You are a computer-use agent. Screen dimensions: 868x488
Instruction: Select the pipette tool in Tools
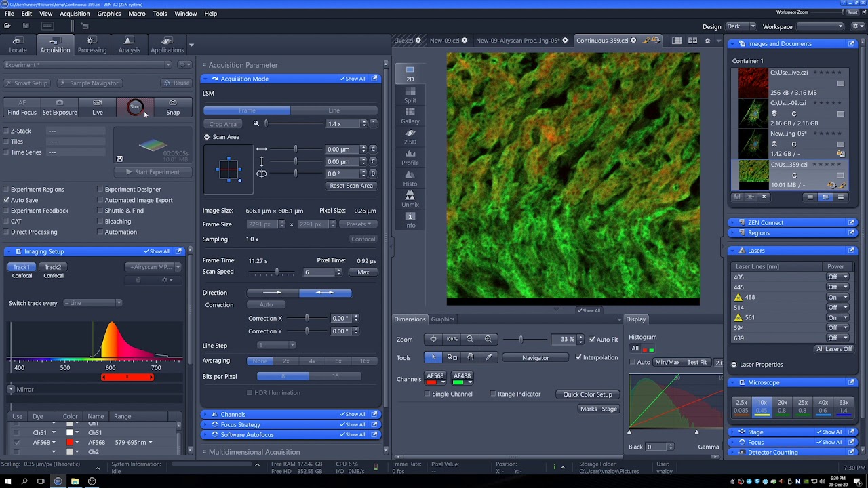[x=488, y=357]
